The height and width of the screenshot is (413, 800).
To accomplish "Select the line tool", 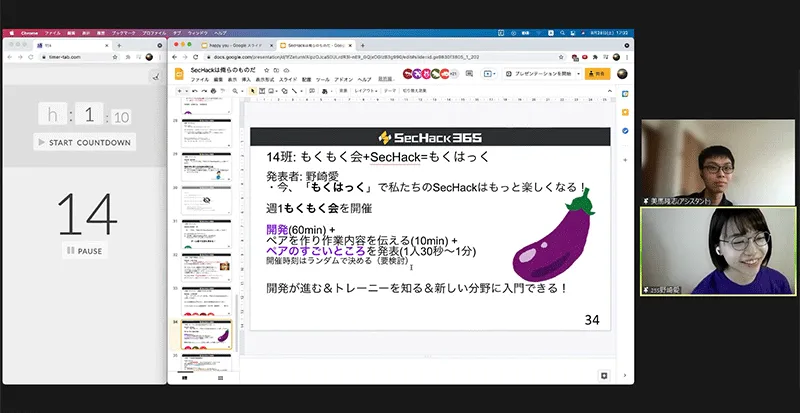I will pos(294,91).
